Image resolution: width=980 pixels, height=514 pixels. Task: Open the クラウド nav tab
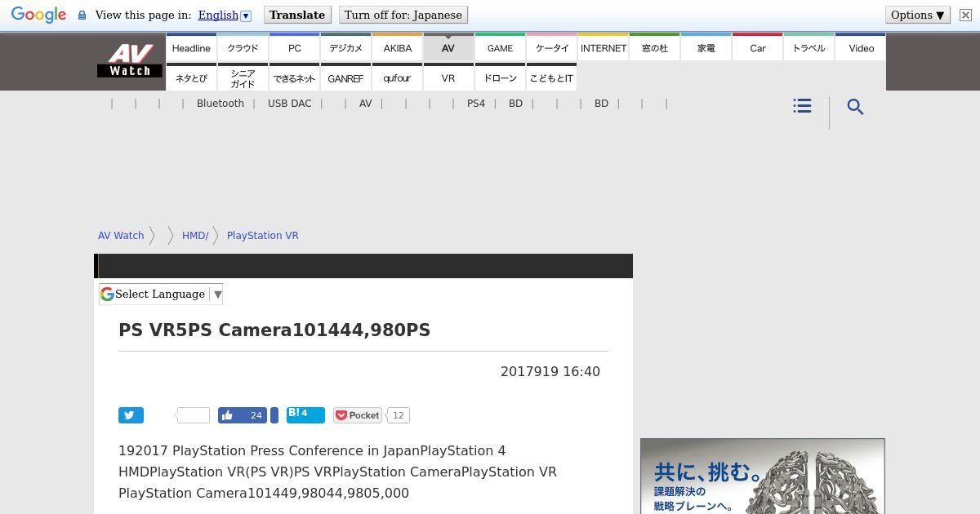tap(243, 47)
